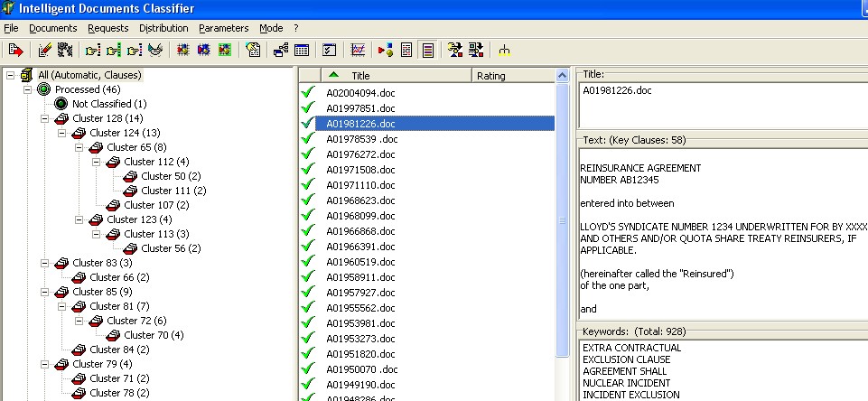Open the Mode menu
The width and height of the screenshot is (868, 401).
271,28
